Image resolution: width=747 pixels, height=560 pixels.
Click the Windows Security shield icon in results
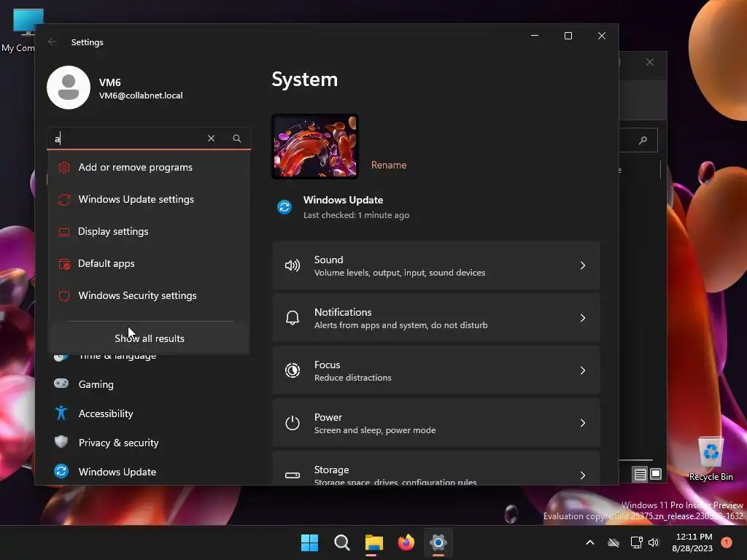pos(64,296)
